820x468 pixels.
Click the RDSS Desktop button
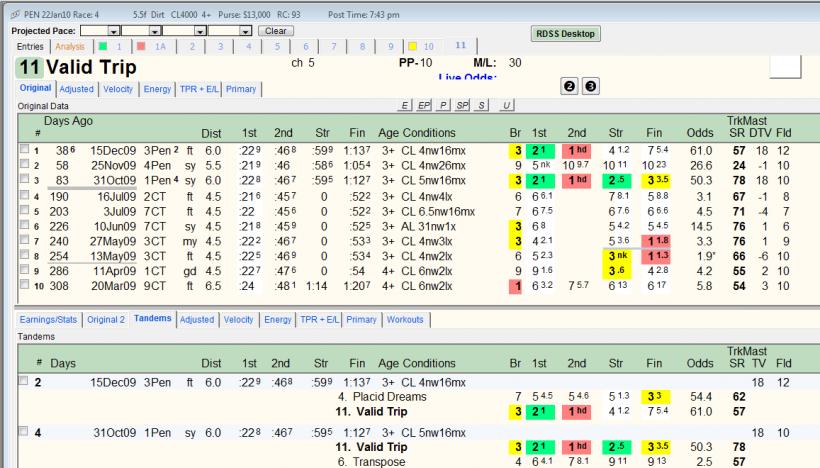pyautogui.click(x=565, y=33)
